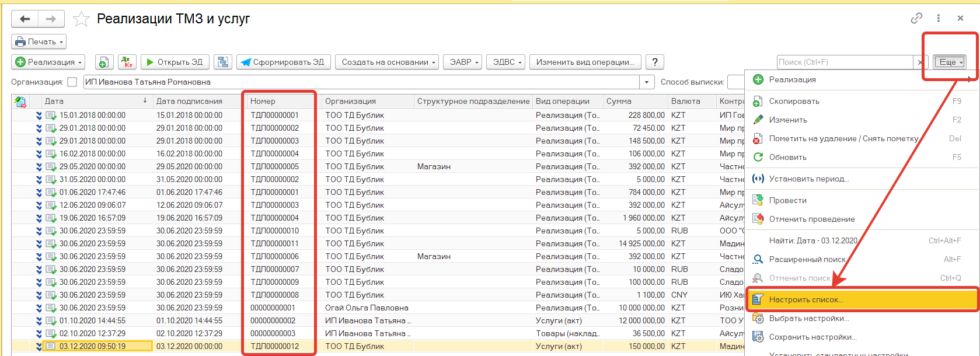Select Отменить проведение from the menu
This screenshot has width=980, height=356.
[x=811, y=219]
